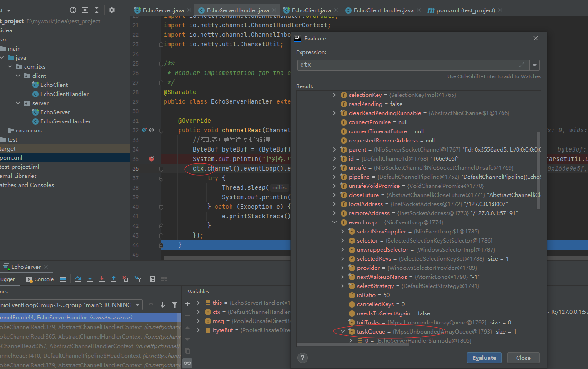Image resolution: width=588 pixels, height=369 pixels.
Task: Expand the selectedKeys result node
Action: click(x=343, y=259)
